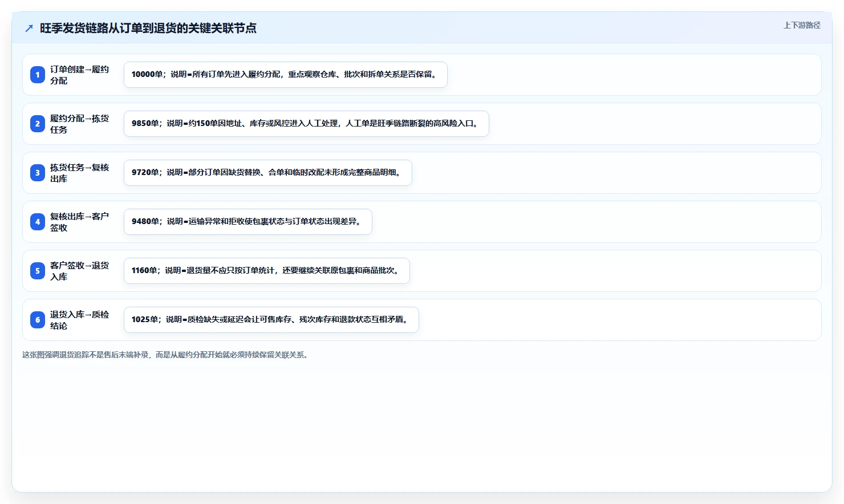The height and width of the screenshot is (504, 844).
Task: Click the arrow icon beside the panel title
Action: click(x=29, y=28)
